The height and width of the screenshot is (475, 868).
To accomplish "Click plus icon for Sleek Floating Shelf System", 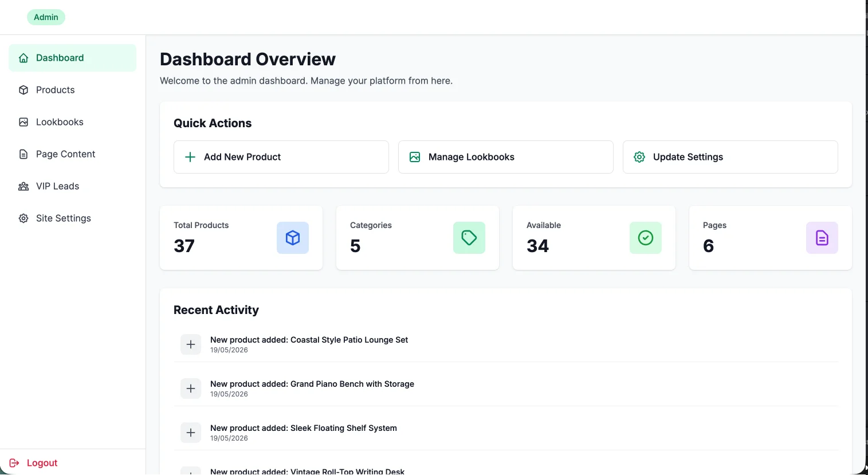I will 191,433.
